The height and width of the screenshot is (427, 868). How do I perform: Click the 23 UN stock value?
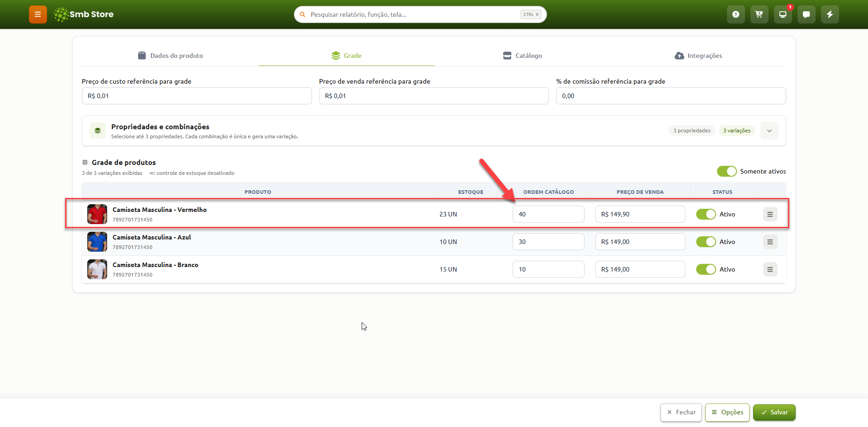click(448, 214)
